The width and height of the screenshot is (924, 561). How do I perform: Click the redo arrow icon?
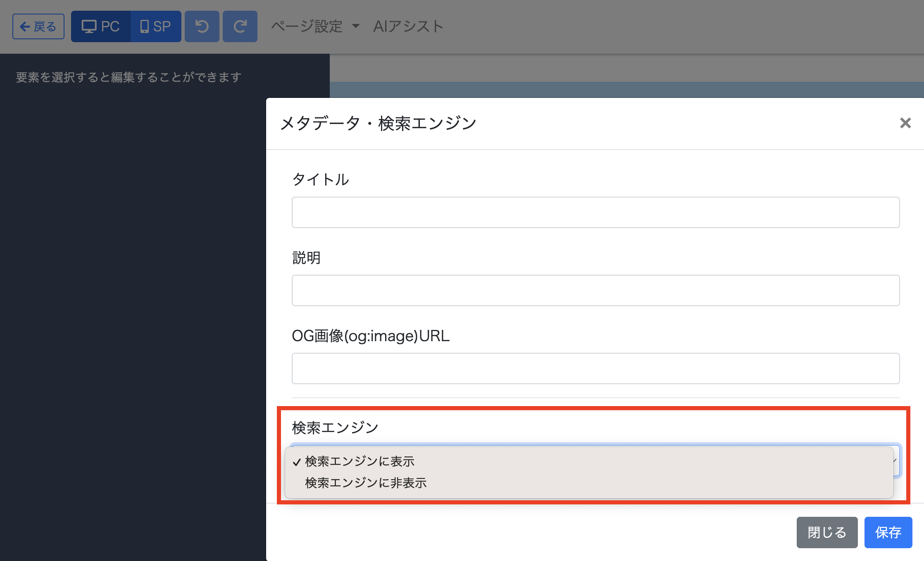(x=240, y=26)
